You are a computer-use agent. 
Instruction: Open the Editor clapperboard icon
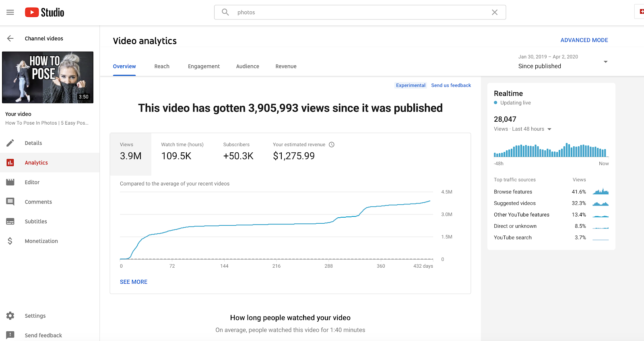(x=10, y=182)
